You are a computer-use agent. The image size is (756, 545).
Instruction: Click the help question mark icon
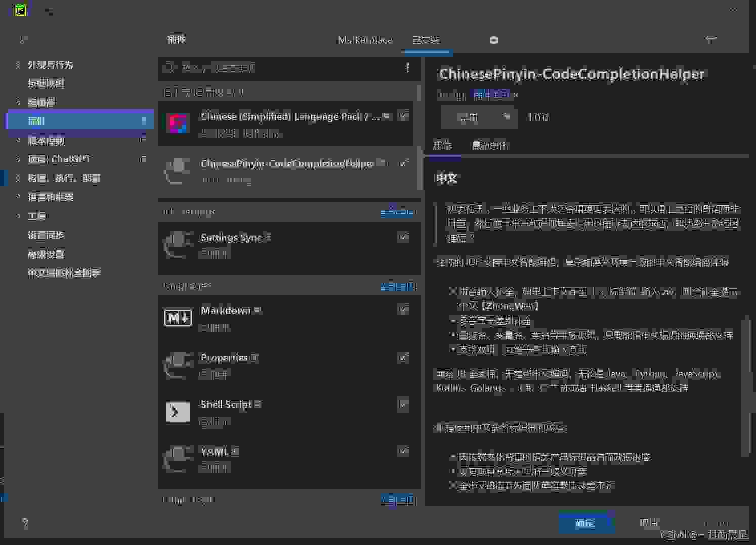click(x=25, y=523)
